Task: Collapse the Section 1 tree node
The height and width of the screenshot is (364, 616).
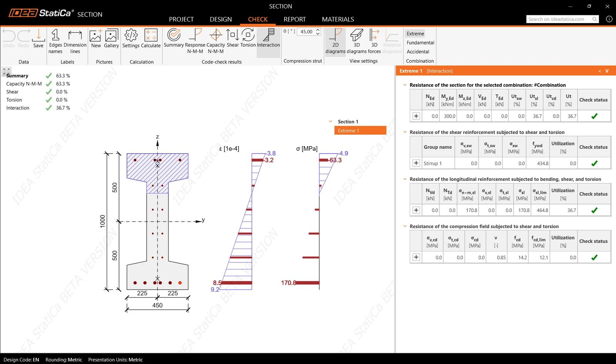Action: 330,122
